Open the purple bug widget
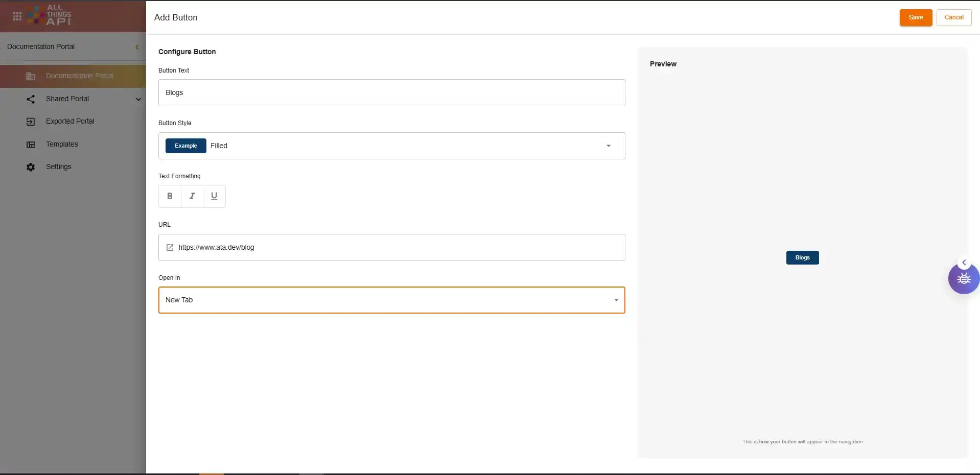 963,279
